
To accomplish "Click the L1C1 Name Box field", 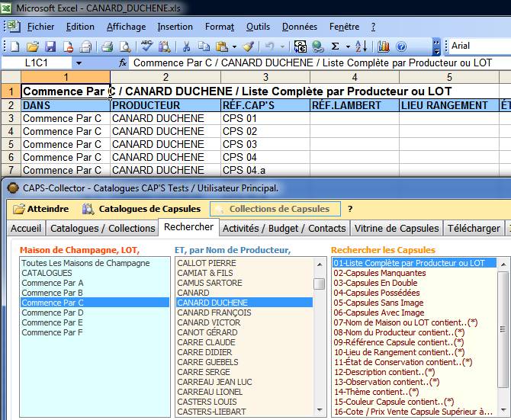I will point(37,63).
